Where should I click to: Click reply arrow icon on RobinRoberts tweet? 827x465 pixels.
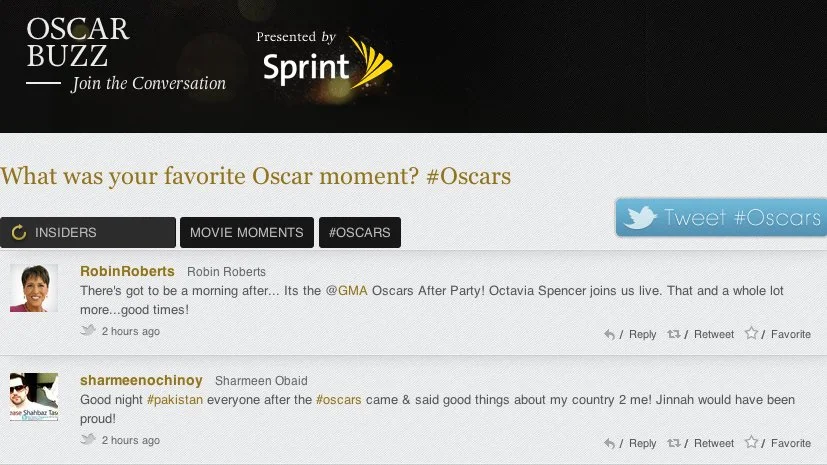[x=609, y=334]
